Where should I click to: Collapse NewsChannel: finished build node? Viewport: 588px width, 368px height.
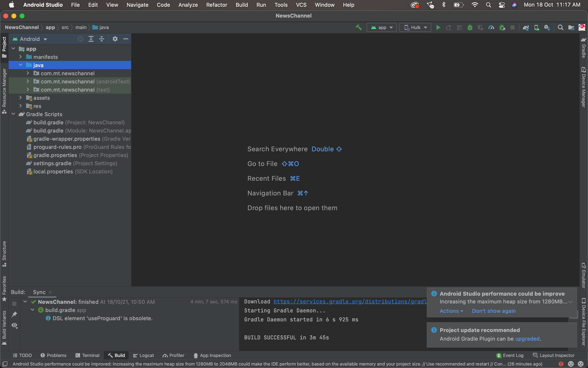click(25, 302)
